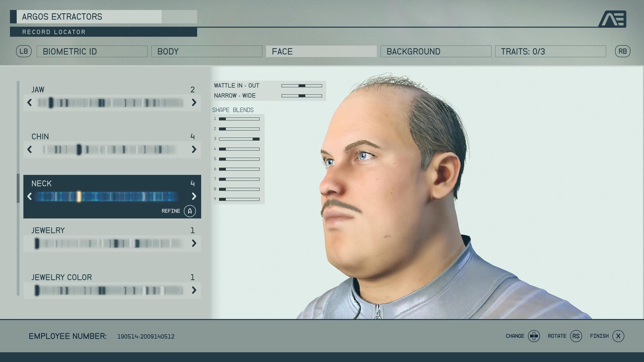
Task: Open the Background tab
Action: [x=436, y=51]
